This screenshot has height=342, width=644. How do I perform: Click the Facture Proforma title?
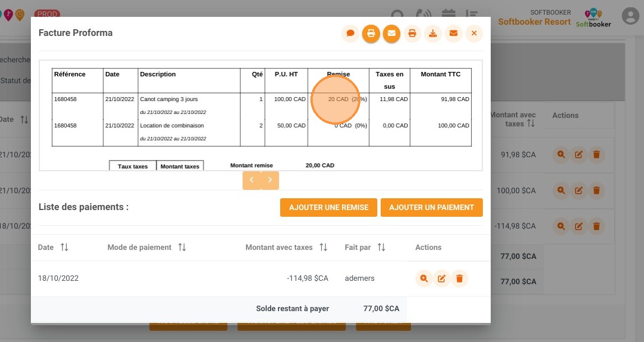click(x=76, y=33)
